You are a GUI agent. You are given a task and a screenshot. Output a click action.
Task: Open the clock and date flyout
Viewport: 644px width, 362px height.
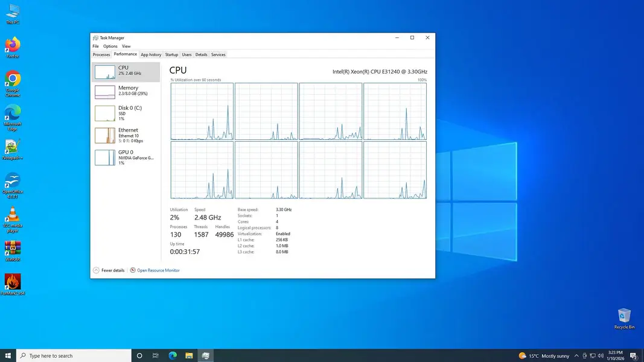point(615,355)
